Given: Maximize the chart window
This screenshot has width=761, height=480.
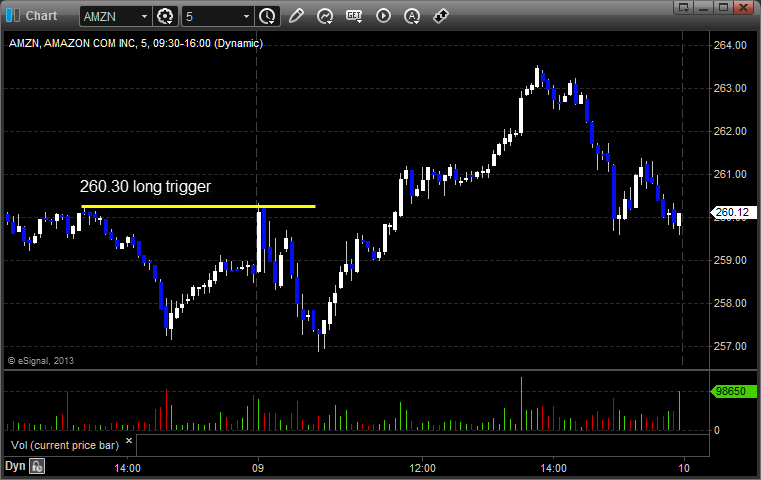Looking at the screenshot, I should click(x=723, y=7).
